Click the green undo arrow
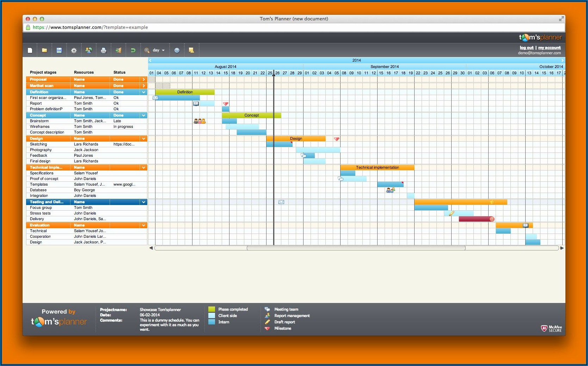588x366 pixels. (x=133, y=50)
